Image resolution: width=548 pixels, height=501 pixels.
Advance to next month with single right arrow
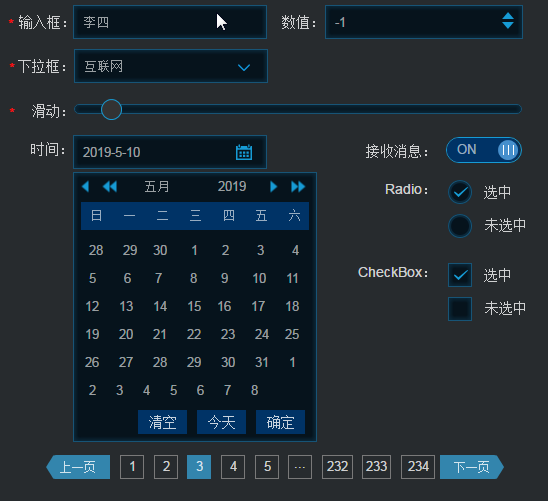(274, 187)
